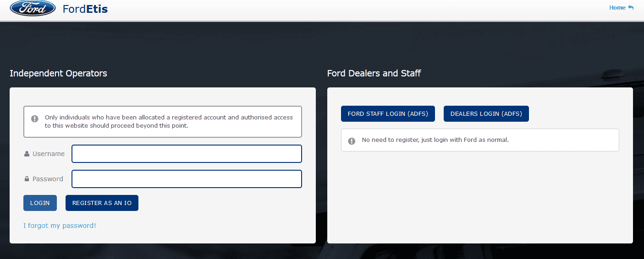Viewport: 644px width, 259px height.
Task: Open the 'I forgot my password!' link
Action: click(x=60, y=226)
